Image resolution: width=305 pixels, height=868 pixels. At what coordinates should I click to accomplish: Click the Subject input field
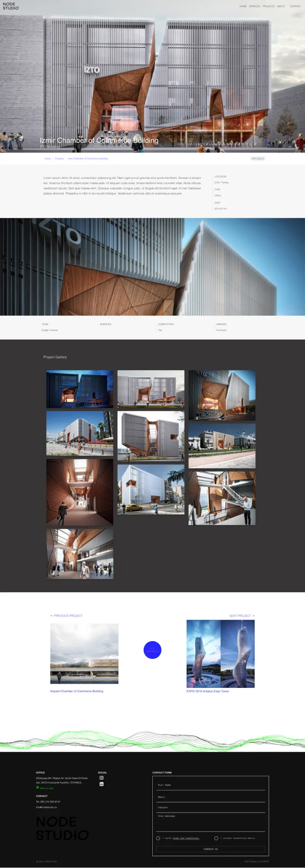pyautogui.click(x=210, y=807)
